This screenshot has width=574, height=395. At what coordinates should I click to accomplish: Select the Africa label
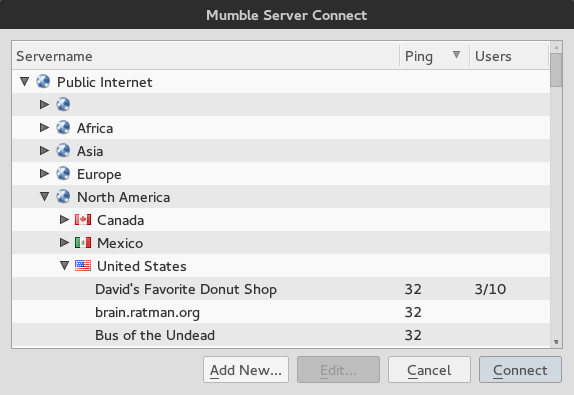(x=95, y=128)
